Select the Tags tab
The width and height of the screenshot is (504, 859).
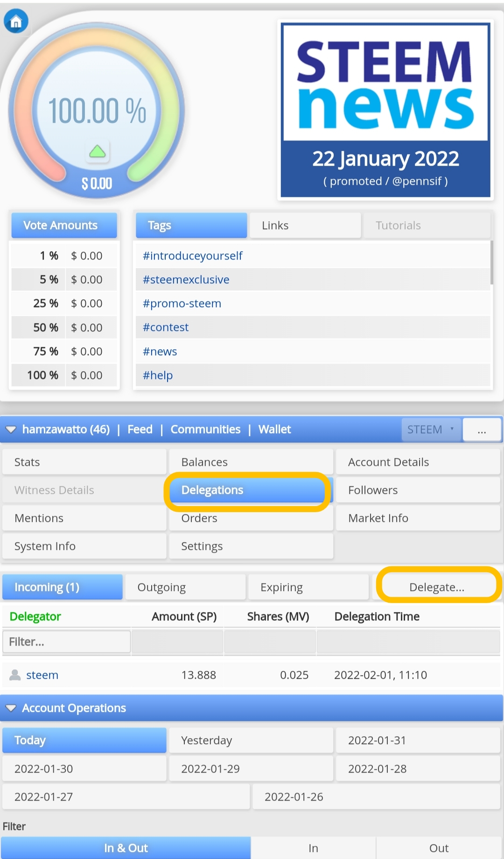tap(191, 225)
